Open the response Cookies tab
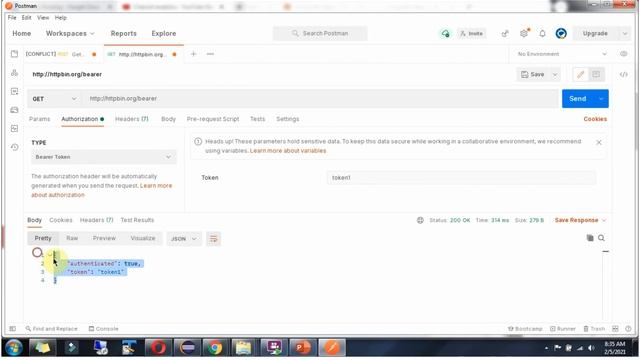Screen dimensions: 640x360 point(60,220)
